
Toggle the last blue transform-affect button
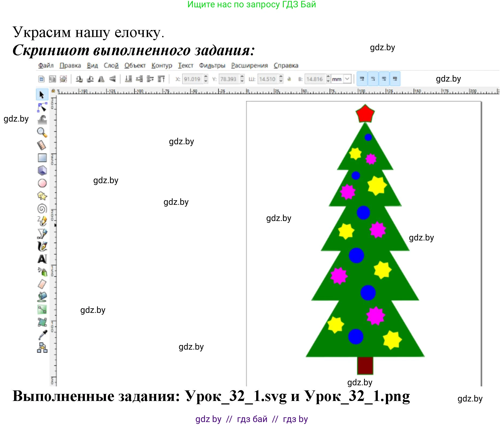coord(395,79)
